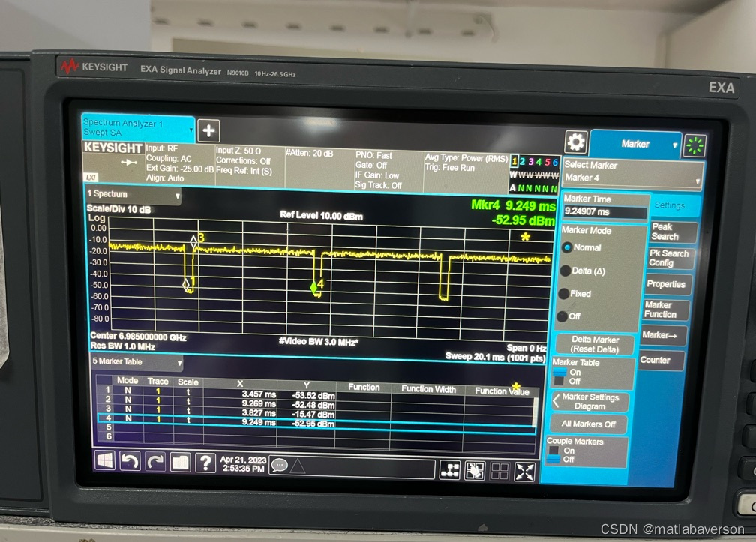
Task: Open Help with the question mark icon
Action: [205, 463]
